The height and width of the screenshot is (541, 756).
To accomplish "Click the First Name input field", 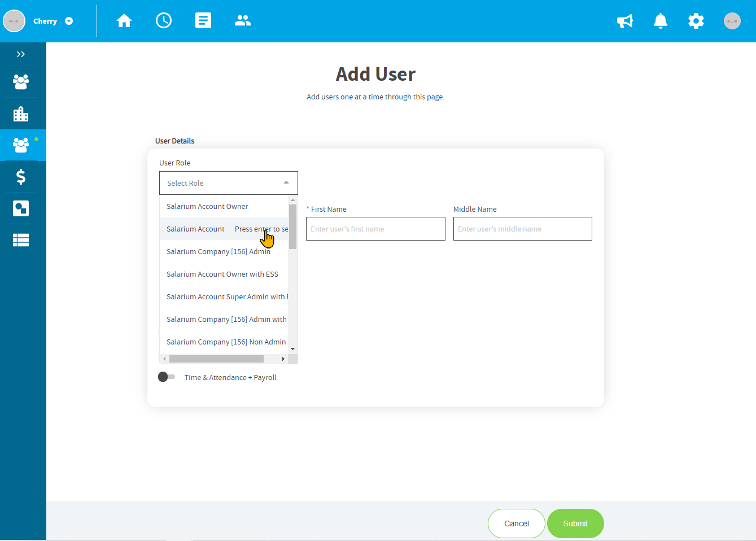I will point(375,229).
